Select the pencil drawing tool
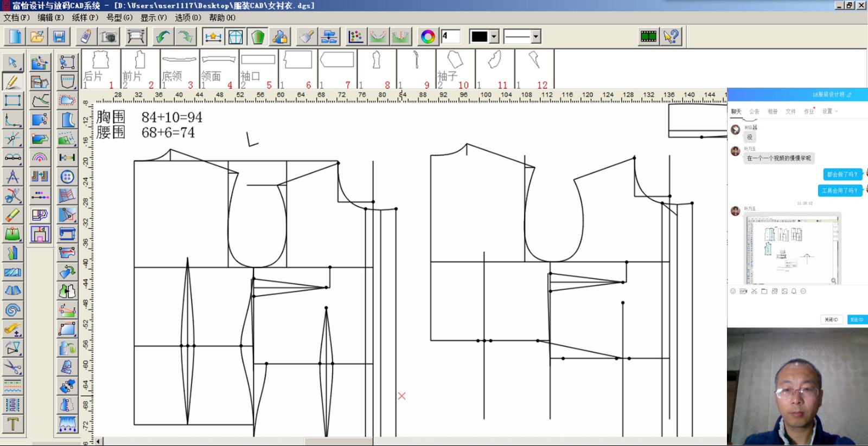The image size is (868, 446). coord(12,82)
